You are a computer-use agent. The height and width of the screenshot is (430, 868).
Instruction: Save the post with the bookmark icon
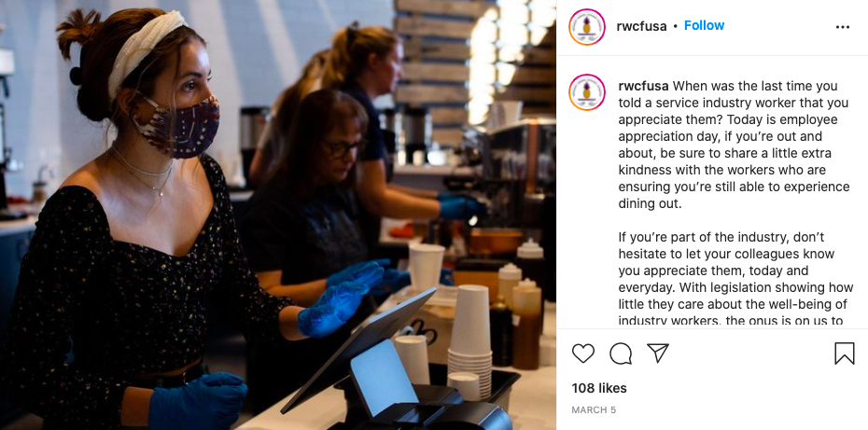(844, 354)
